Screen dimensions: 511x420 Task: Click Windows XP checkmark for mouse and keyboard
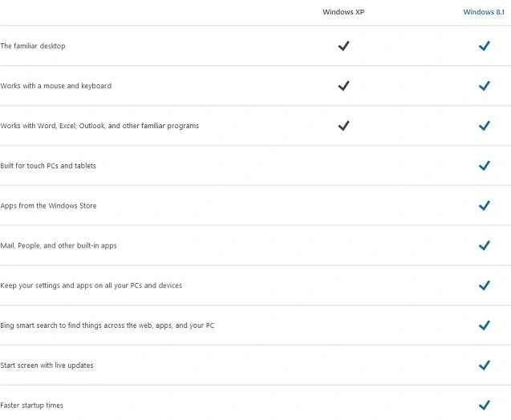(x=343, y=86)
